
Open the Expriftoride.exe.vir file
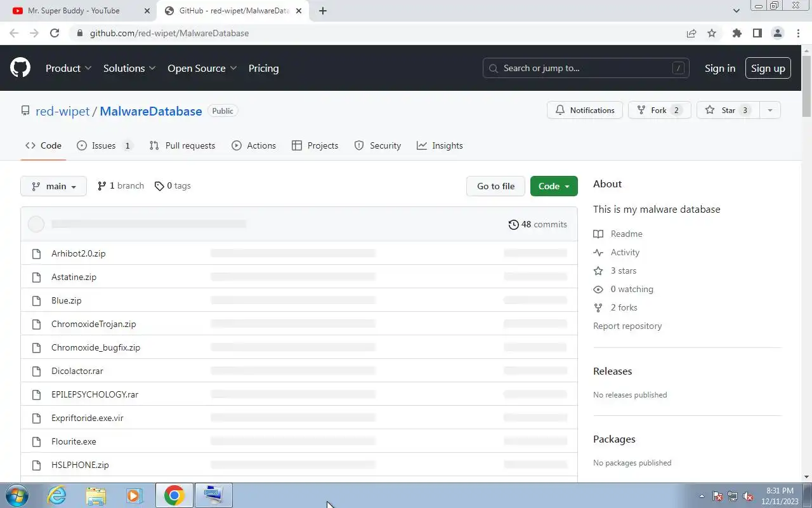pyautogui.click(x=88, y=418)
